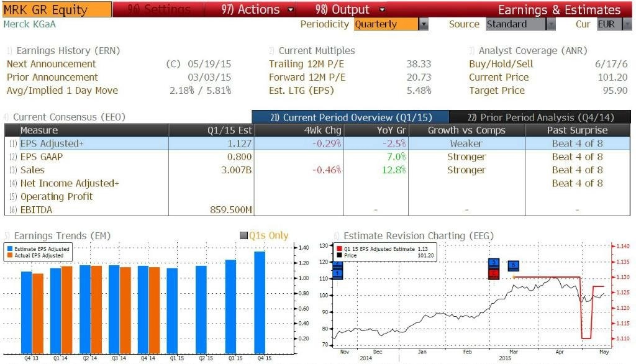Click the 12.8% Sales YoY growth
Viewport: 636px width, 364px height.
tap(394, 170)
